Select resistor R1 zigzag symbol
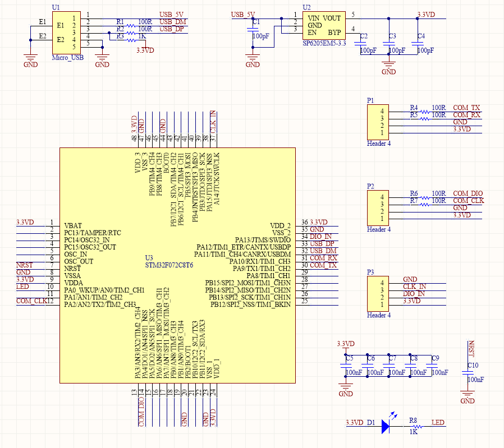This screenshot has height=448, width=504. point(131,26)
